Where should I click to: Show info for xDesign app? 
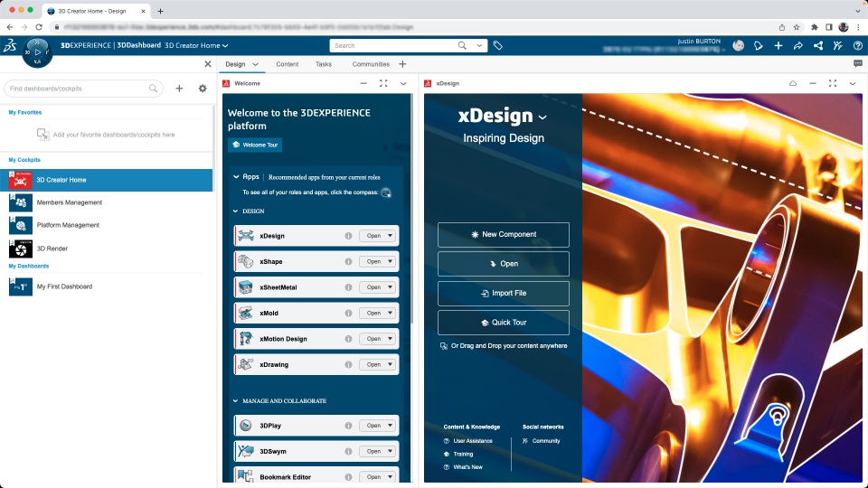point(348,236)
